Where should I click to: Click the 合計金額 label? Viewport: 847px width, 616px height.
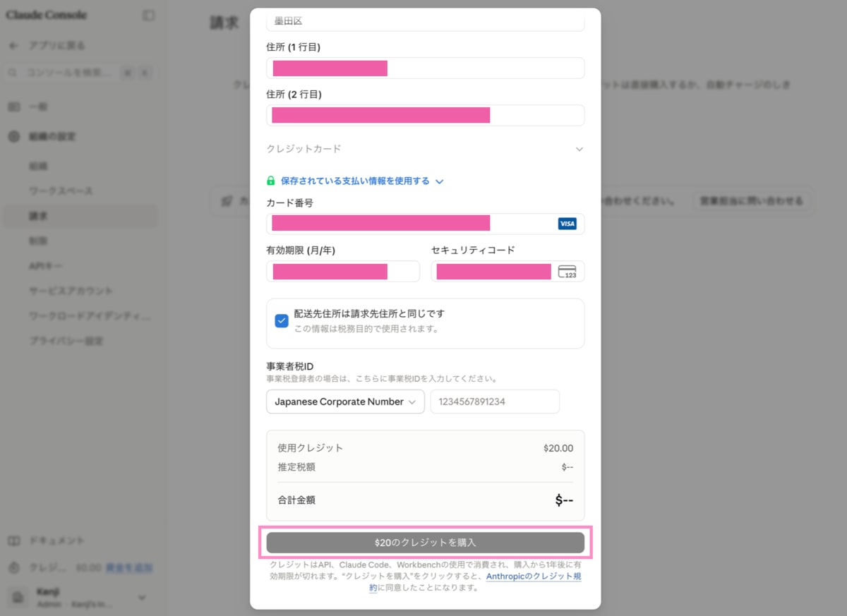296,500
